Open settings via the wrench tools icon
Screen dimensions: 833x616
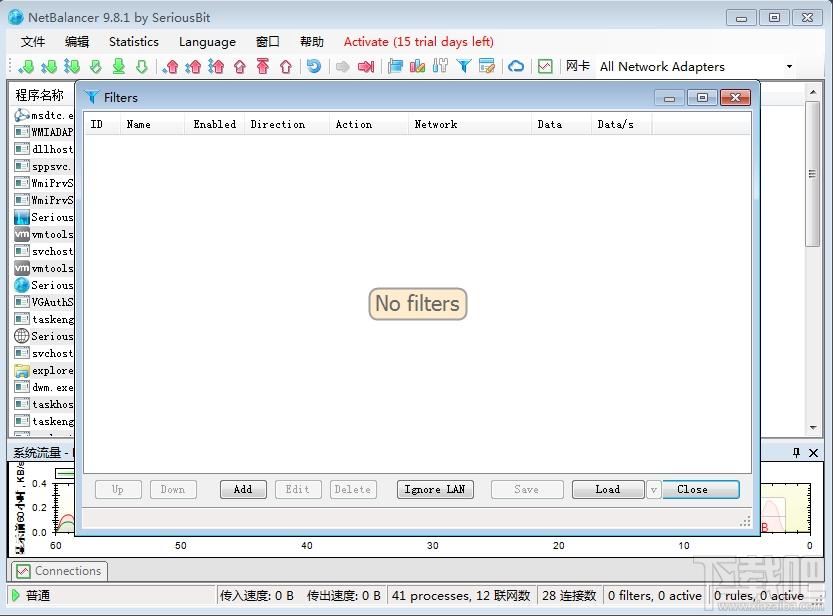coord(440,66)
